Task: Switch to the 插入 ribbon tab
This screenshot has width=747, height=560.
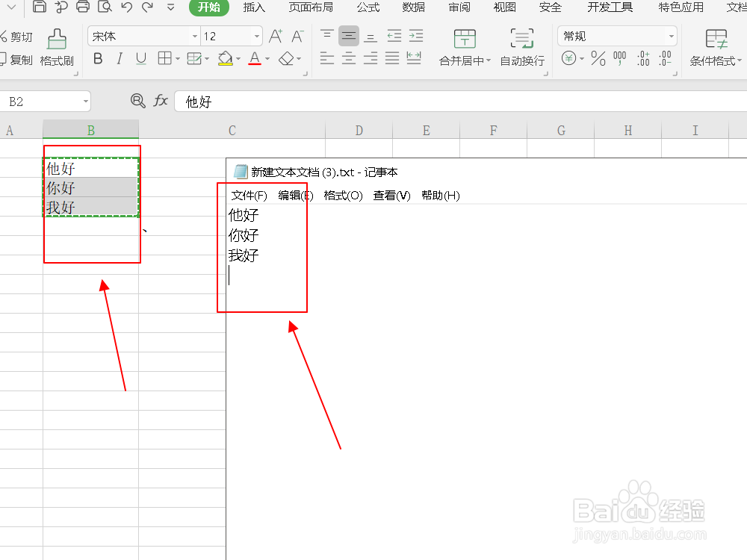Action: click(x=254, y=7)
